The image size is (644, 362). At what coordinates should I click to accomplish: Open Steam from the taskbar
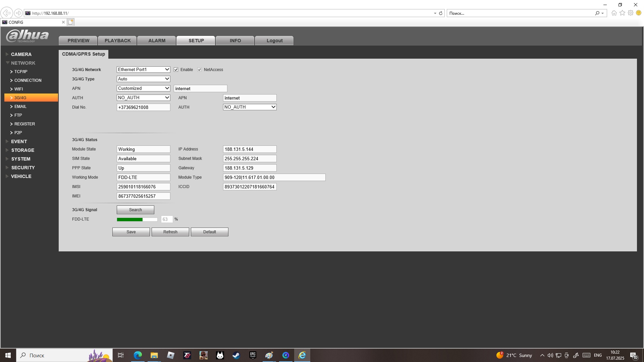(x=236, y=355)
